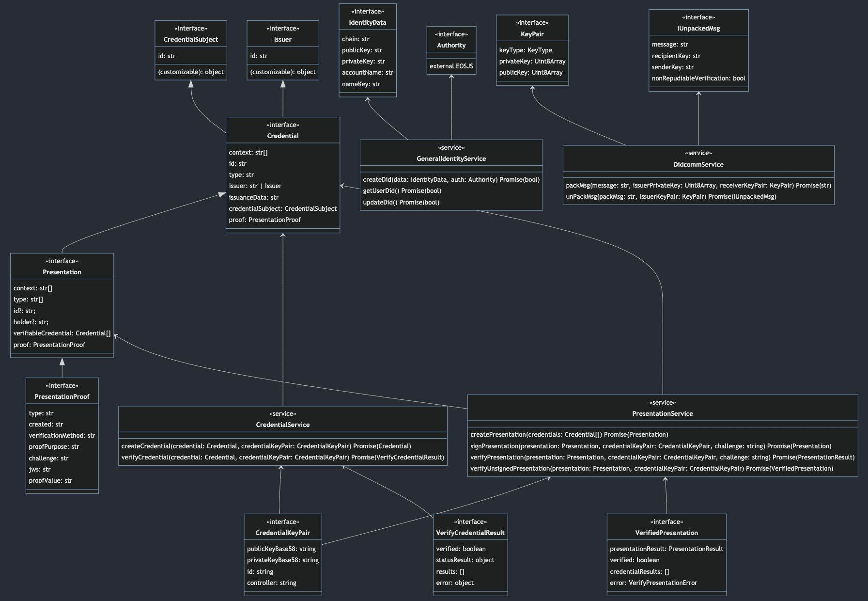The width and height of the screenshot is (868, 601).
Task: Click 'issuanceData: str' in Credential
Action: (254, 198)
